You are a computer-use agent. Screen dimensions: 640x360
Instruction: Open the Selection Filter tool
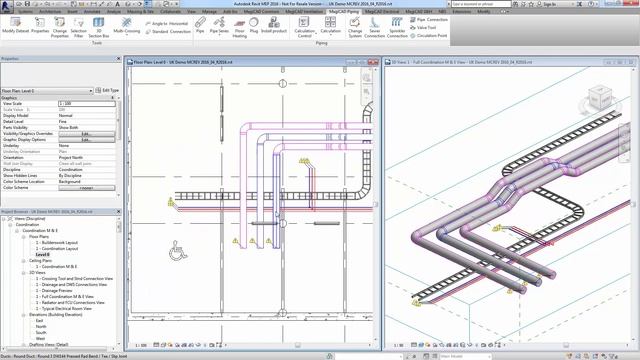[78, 27]
